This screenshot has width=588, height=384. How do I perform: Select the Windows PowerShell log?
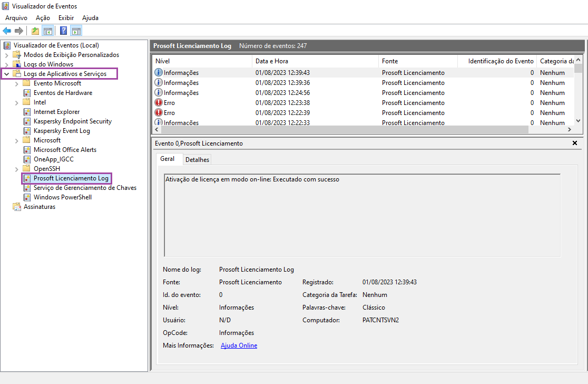pos(63,197)
